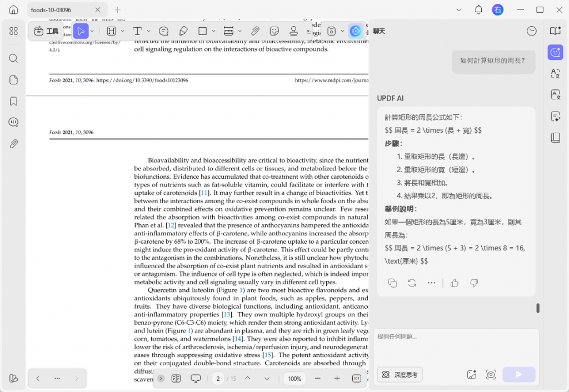
Task: Open the user avatar account menu
Action: click(x=497, y=10)
